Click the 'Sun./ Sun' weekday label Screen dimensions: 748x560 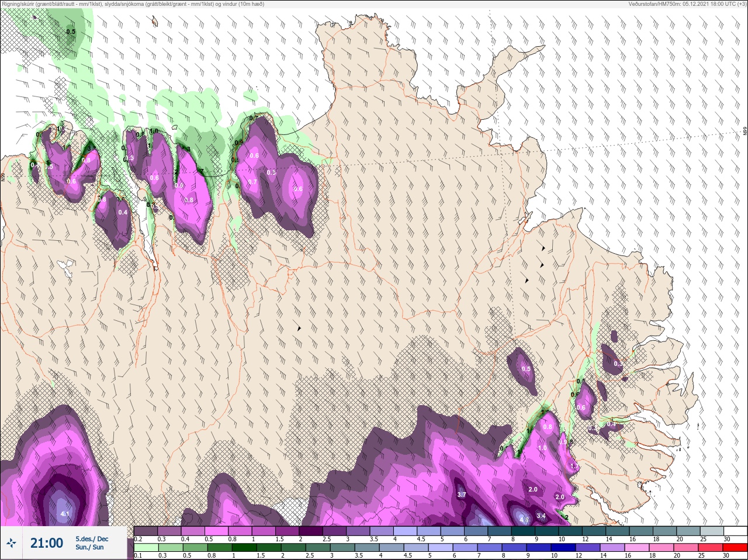click(89, 547)
